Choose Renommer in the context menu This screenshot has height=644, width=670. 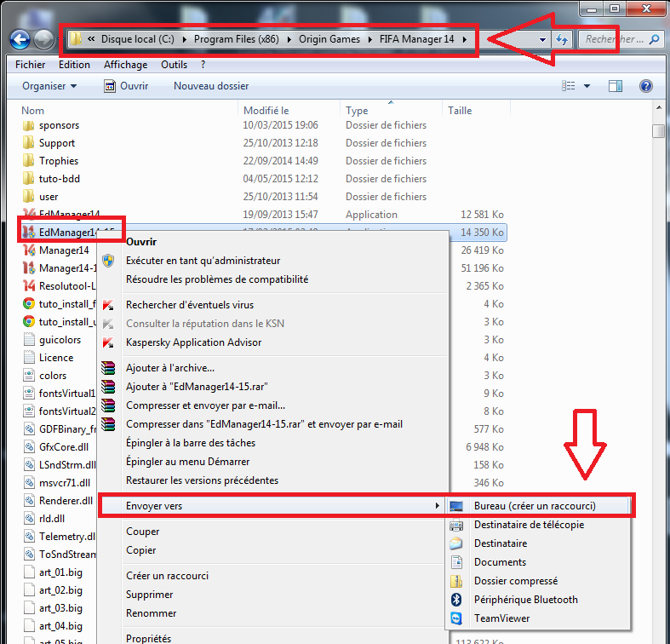click(x=151, y=613)
